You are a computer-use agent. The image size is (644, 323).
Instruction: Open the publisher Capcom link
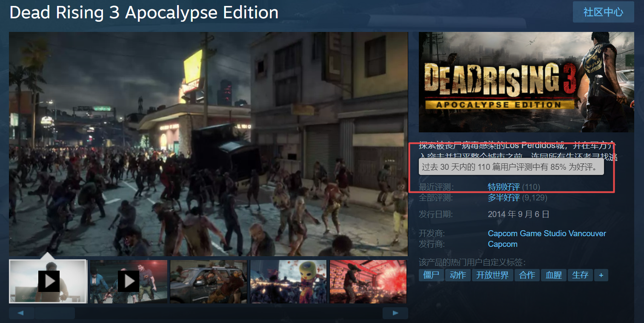pos(503,244)
